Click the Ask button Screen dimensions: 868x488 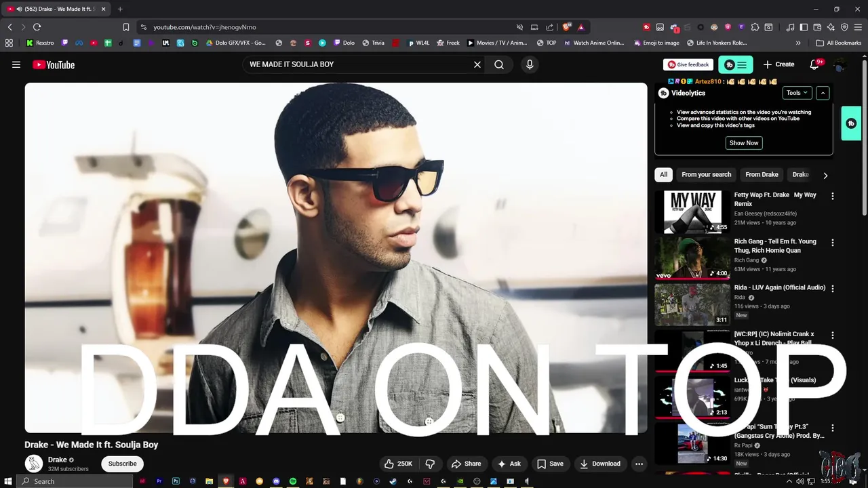509,464
